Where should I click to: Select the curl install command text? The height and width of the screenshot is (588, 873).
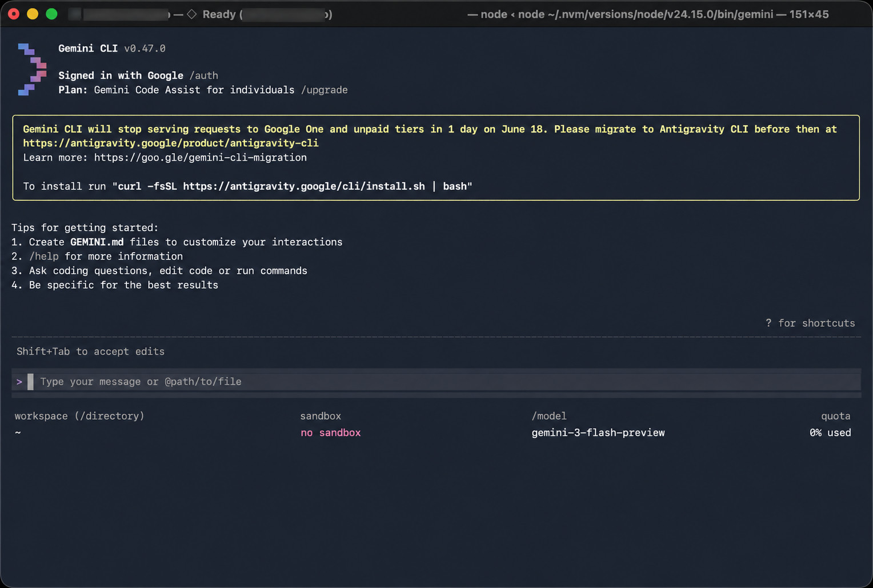pyautogui.click(x=292, y=186)
